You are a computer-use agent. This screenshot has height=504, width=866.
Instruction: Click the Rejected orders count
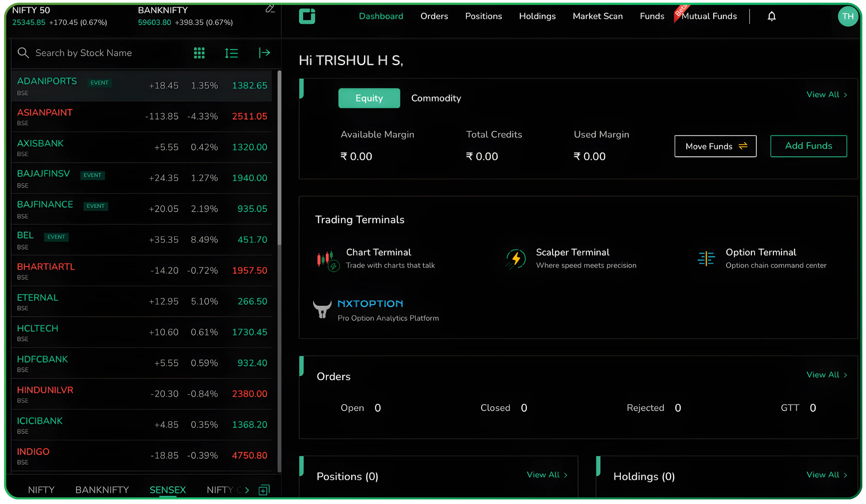coord(678,408)
